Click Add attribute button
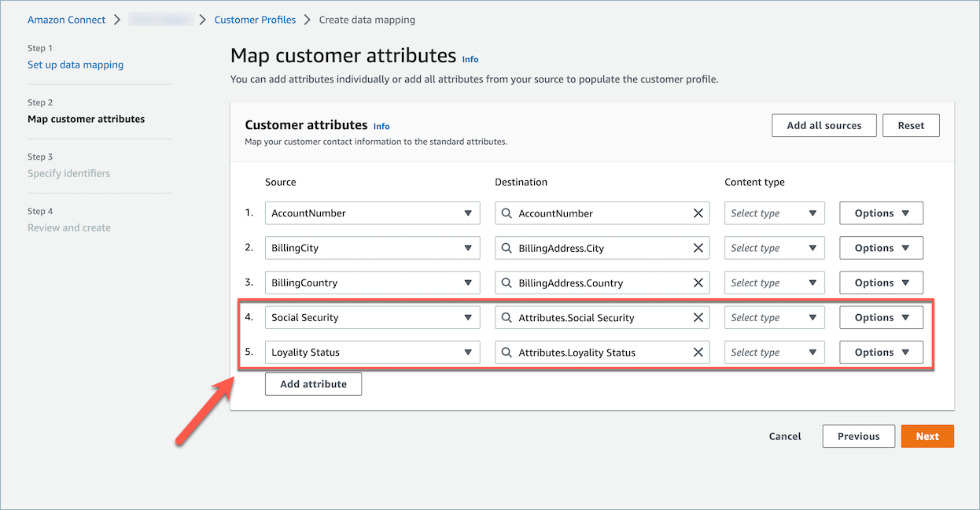980x510 pixels. [x=313, y=384]
